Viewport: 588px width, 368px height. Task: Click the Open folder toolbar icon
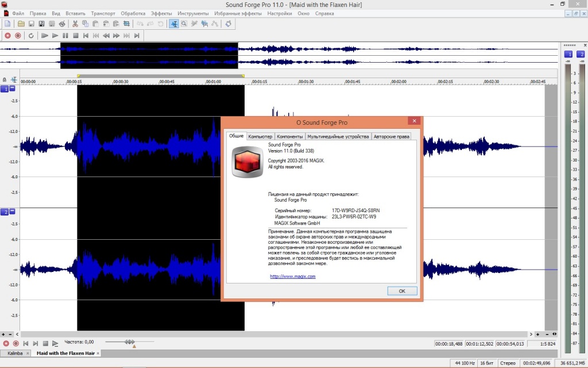coord(21,24)
